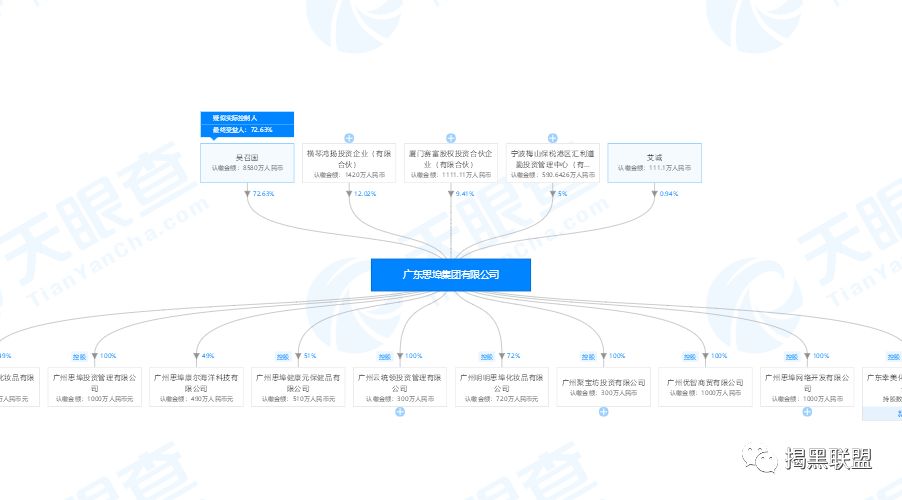Expand subsidiaries below 广州云镜领投资管理有限公司
The width and height of the screenshot is (902, 500).
click(400, 411)
